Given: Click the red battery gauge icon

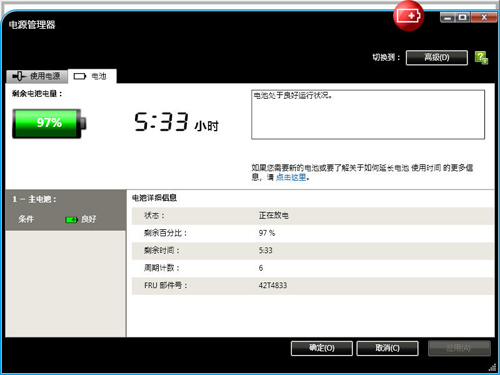Looking at the screenshot, I should click(408, 16).
